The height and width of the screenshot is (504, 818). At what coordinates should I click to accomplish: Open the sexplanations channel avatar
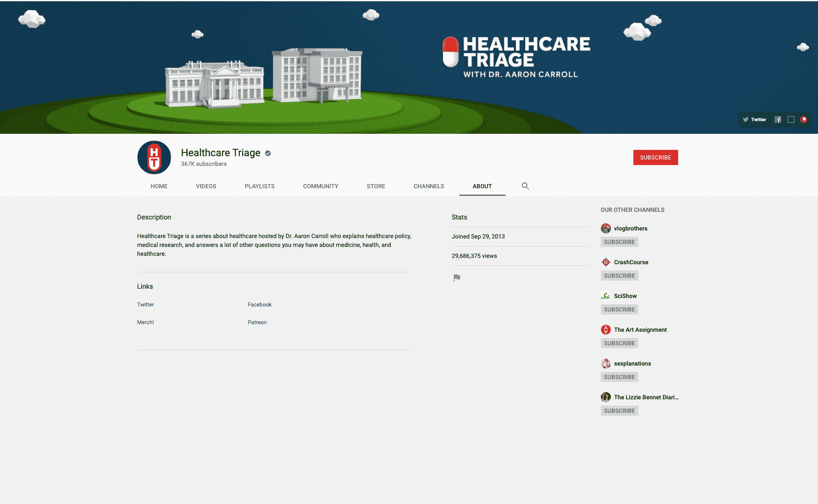click(x=606, y=363)
